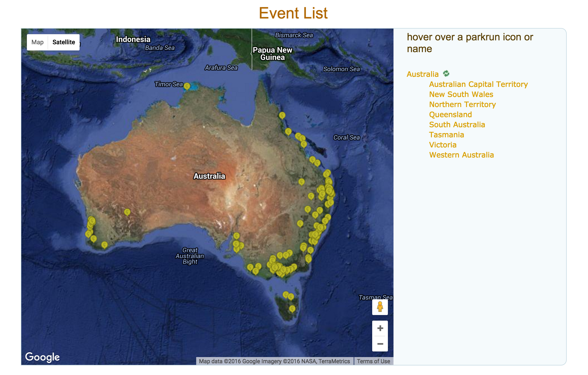Expand the New South Wales list

coord(461,94)
